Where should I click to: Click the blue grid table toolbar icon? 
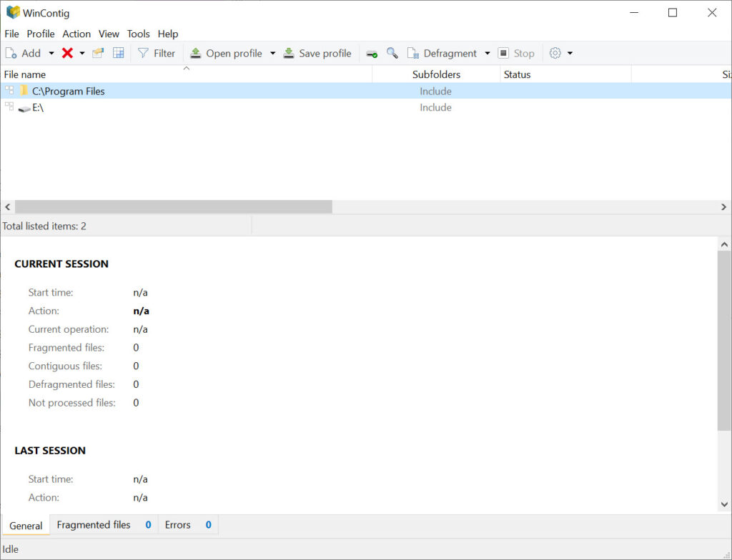tap(119, 53)
